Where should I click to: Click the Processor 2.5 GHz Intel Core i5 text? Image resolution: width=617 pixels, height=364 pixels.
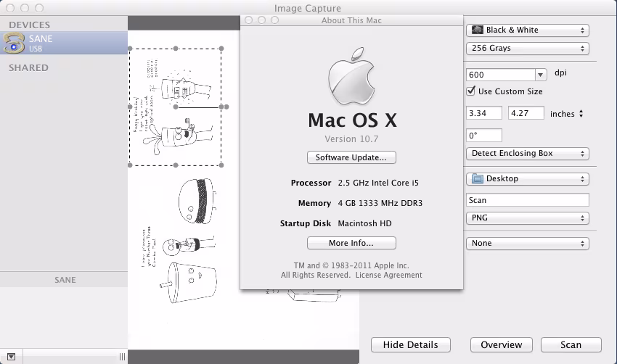point(354,183)
